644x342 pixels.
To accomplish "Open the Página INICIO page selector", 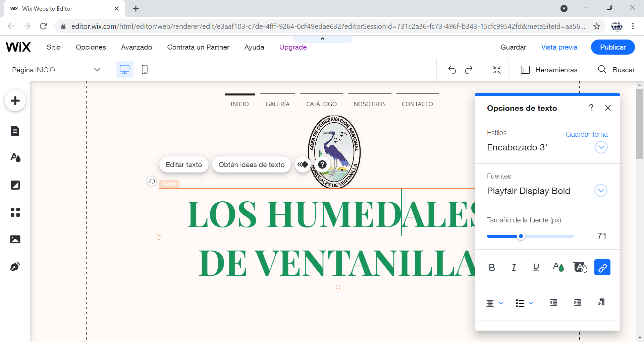I will point(56,70).
